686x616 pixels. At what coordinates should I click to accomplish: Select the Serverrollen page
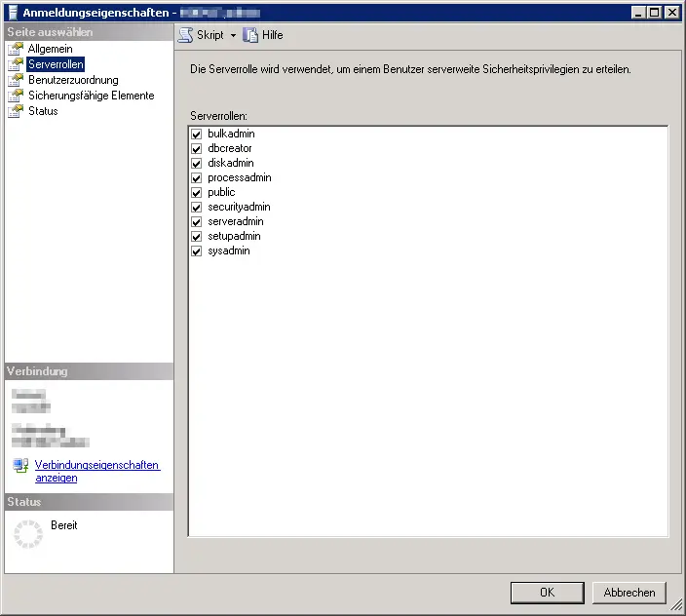coord(56,64)
